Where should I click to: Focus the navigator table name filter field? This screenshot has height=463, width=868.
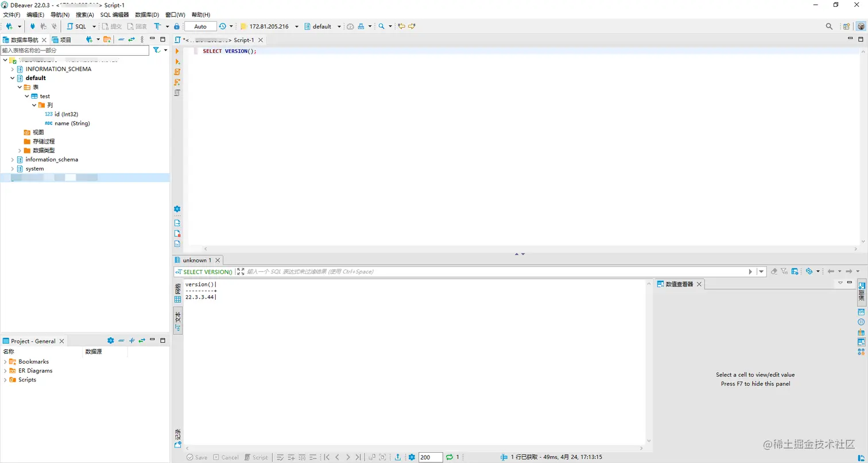pos(75,51)
